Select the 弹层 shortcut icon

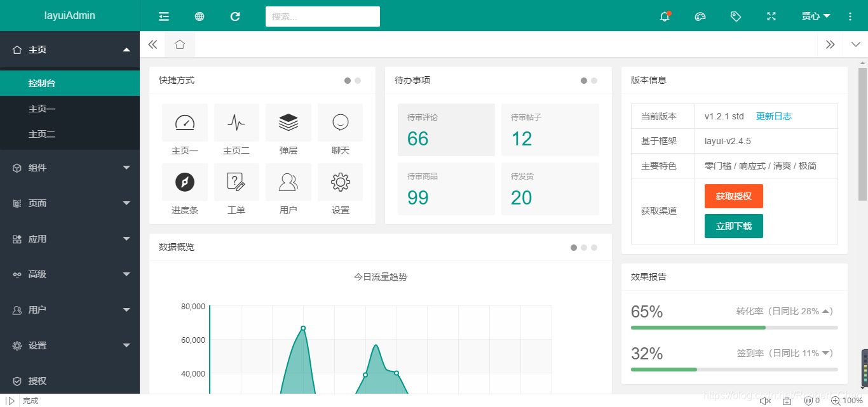(288, 123)
